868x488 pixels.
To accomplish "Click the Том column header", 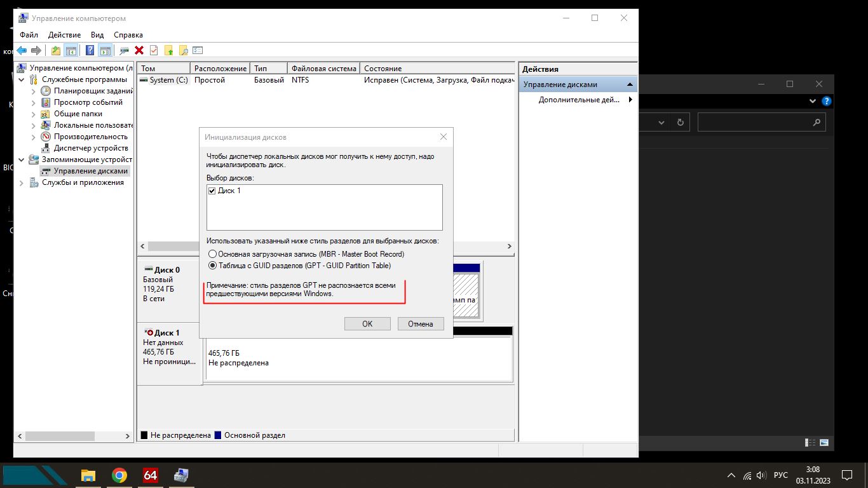I will pyautogui.click(x=164, y=68).
